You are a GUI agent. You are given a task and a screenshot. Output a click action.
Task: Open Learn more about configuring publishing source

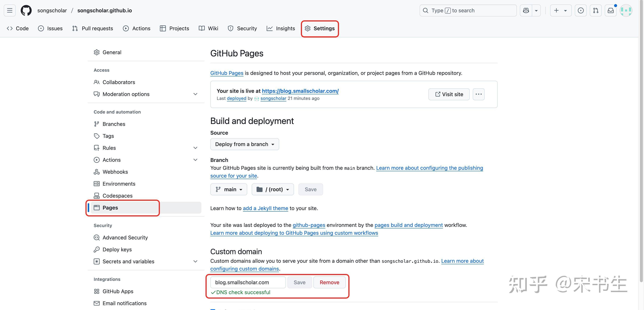[x=430, y=168]
